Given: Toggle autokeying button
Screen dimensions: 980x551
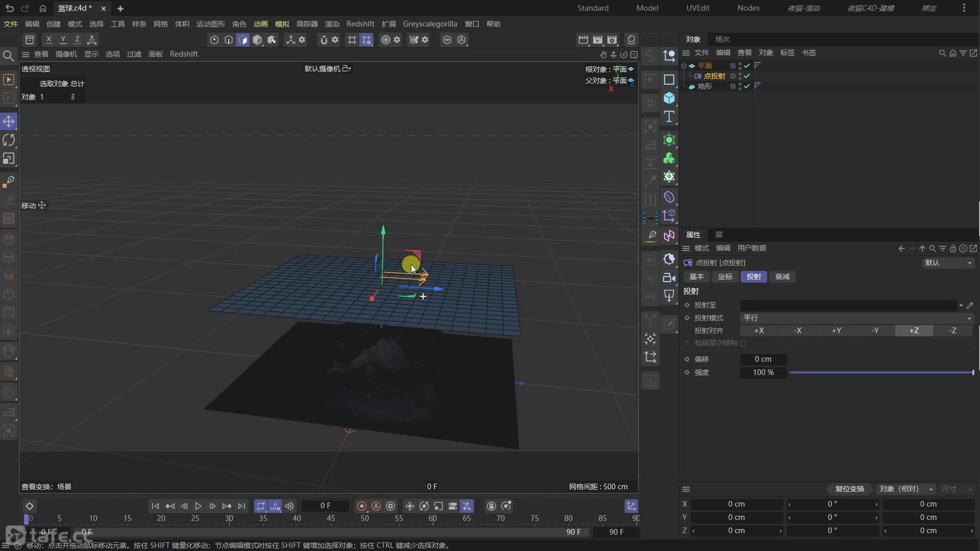Looking at the screenshot, I should pos(376,506).
